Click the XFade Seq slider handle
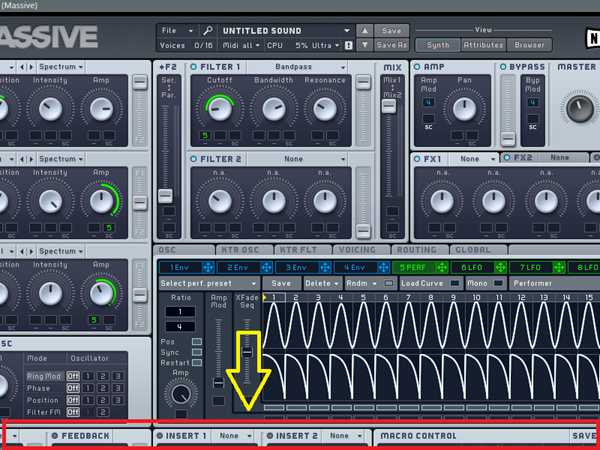Viewport: 600px width, 450px height. coord(247,352)
